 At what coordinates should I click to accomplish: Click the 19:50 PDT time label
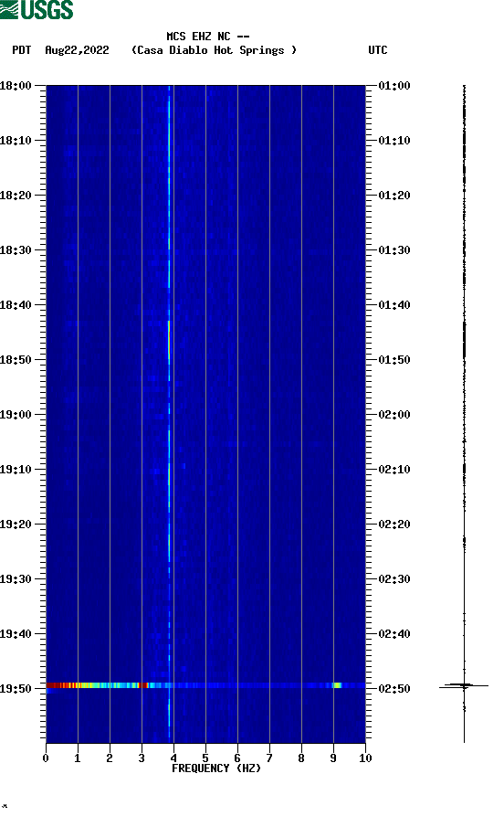click(16, 689)
